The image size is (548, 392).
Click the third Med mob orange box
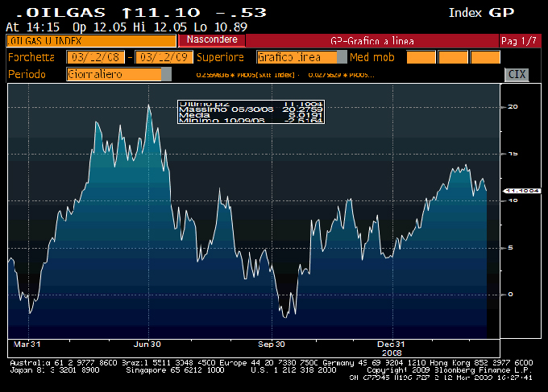click(x=485, y=57)
